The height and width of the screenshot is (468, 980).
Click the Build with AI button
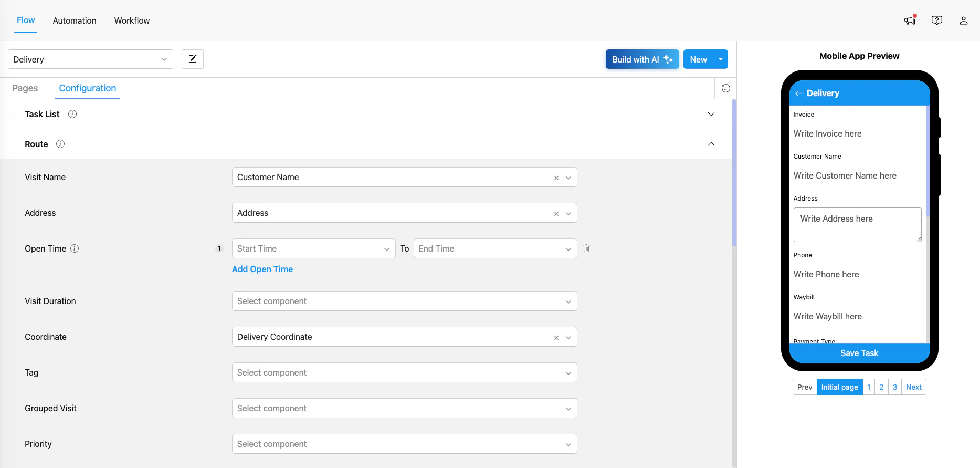[642, 59]
